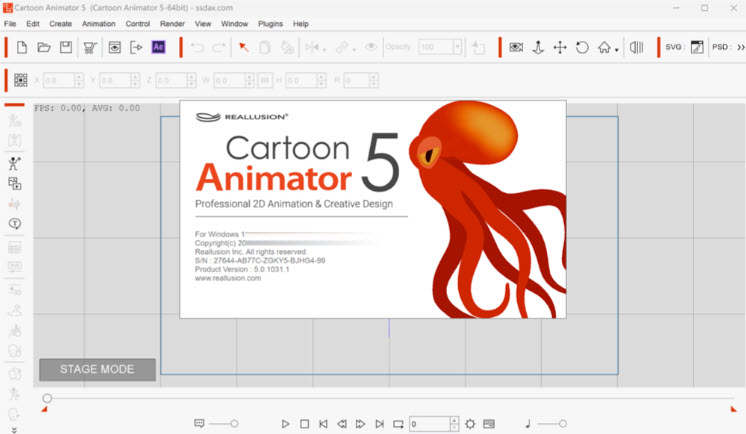
Task: Click the rotate camera view tool
Action: 582,47
